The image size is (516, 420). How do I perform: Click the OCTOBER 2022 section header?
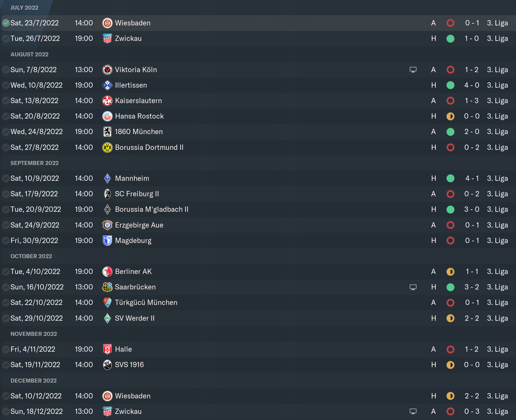31,256
